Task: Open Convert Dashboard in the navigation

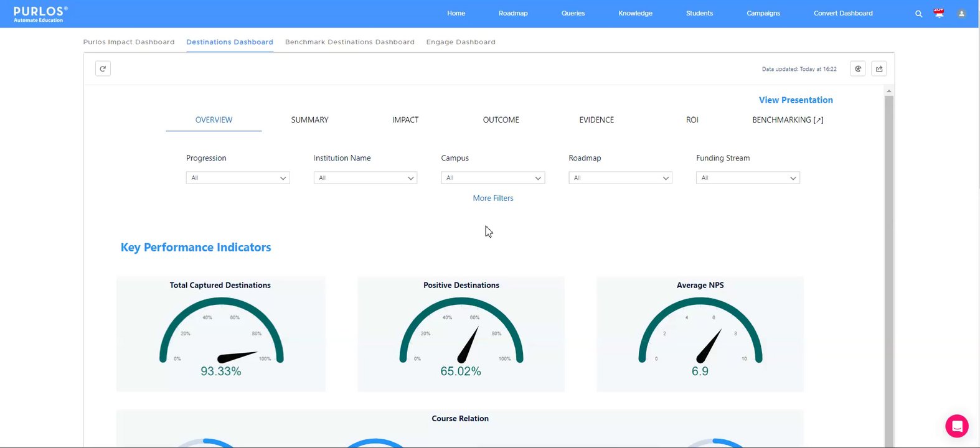Action: 843,13
